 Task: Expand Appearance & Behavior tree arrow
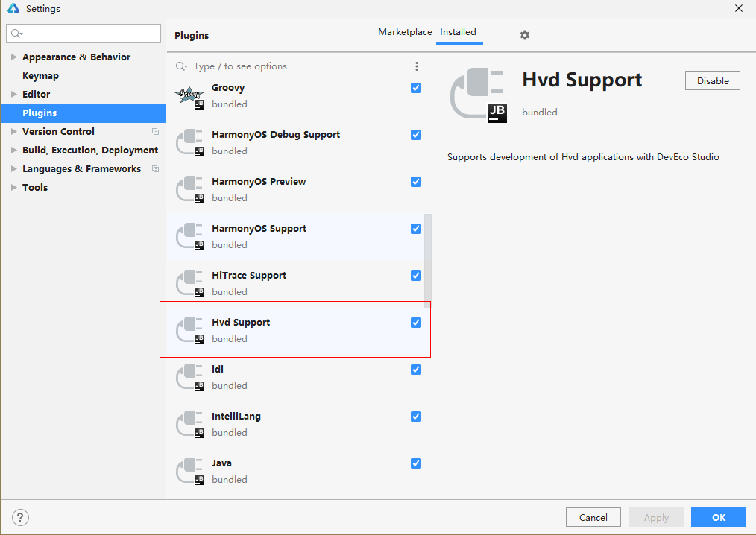point(13,57)
